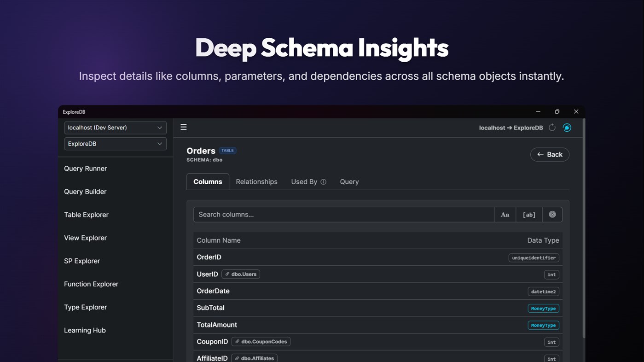Open the Query tab
Screen dimensions: 644x362
[x=349, y=182]
